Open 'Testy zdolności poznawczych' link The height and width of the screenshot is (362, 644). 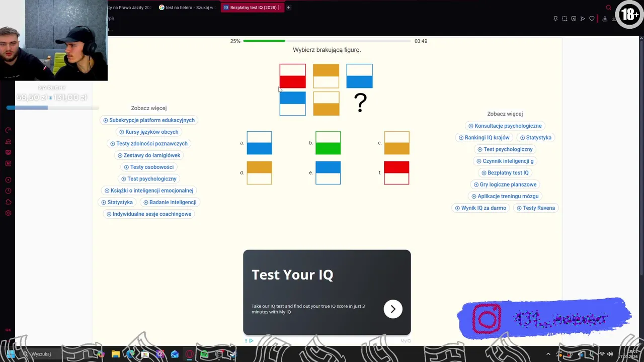(148, 143)
